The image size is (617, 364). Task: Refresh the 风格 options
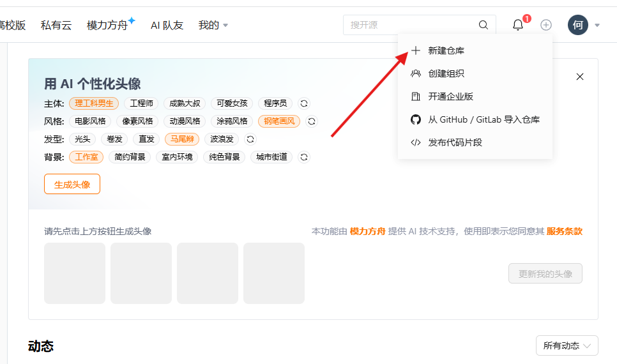[x=312, y=121]
